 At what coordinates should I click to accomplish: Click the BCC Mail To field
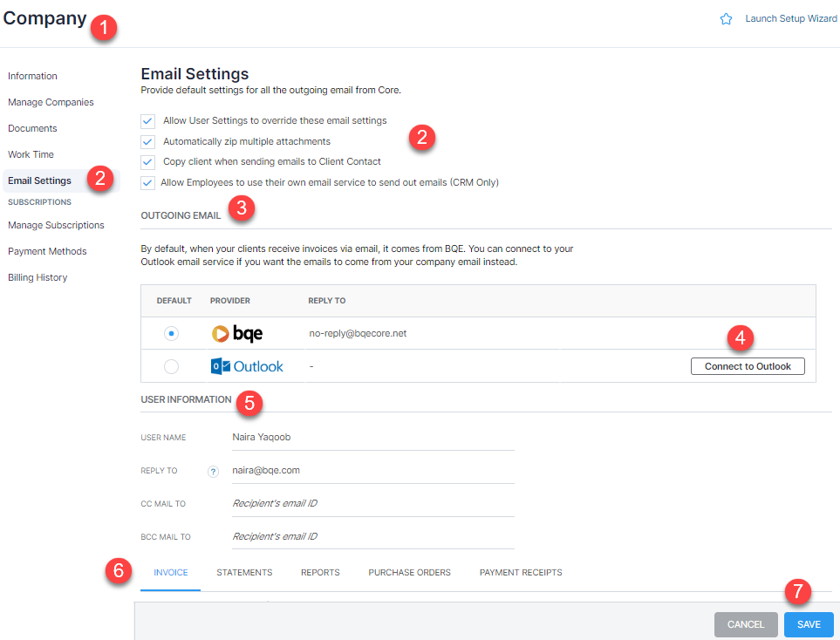tap(372, 536)
